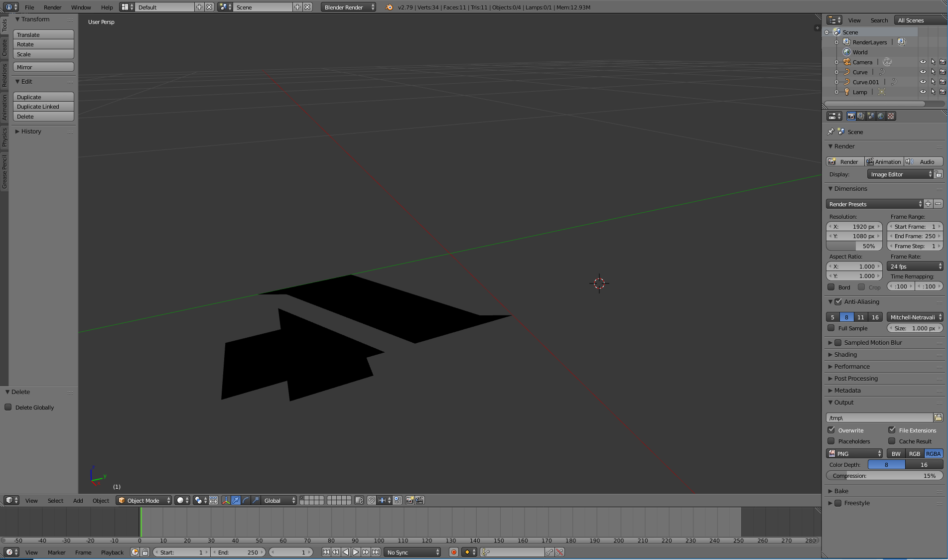Select the rotate manipulator arc icon

pos(246,500)
